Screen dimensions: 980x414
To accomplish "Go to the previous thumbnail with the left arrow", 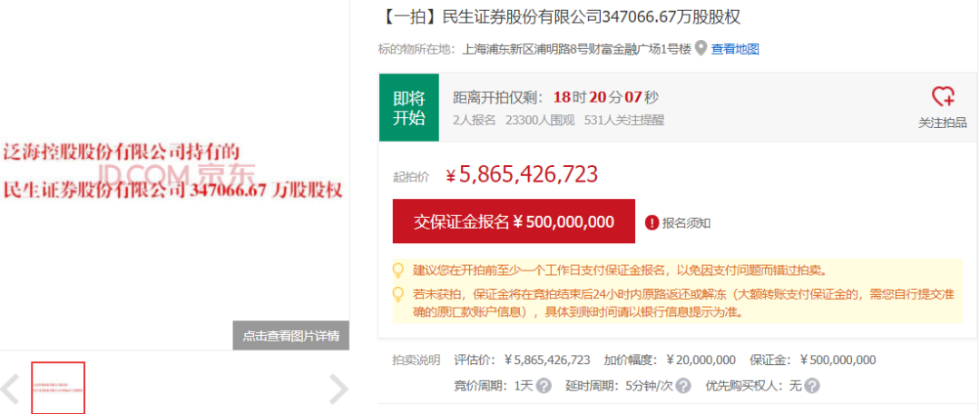I will [x=11, y=389].
